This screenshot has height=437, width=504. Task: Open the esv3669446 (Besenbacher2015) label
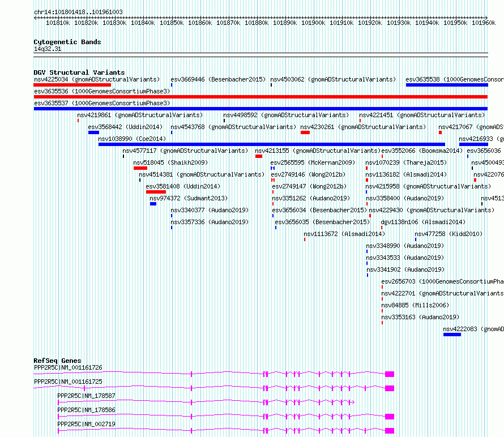(218, 79)
